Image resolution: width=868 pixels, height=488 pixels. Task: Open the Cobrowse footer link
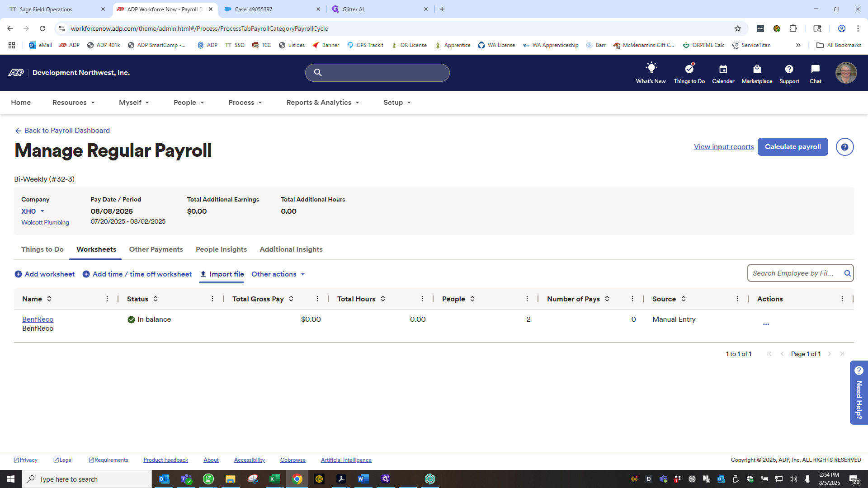tap(292, 460)
